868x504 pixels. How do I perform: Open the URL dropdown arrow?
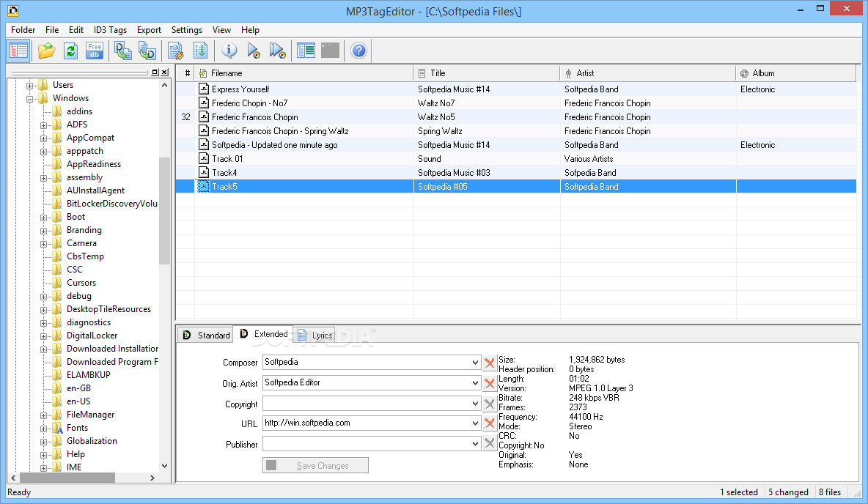(475, 423)
